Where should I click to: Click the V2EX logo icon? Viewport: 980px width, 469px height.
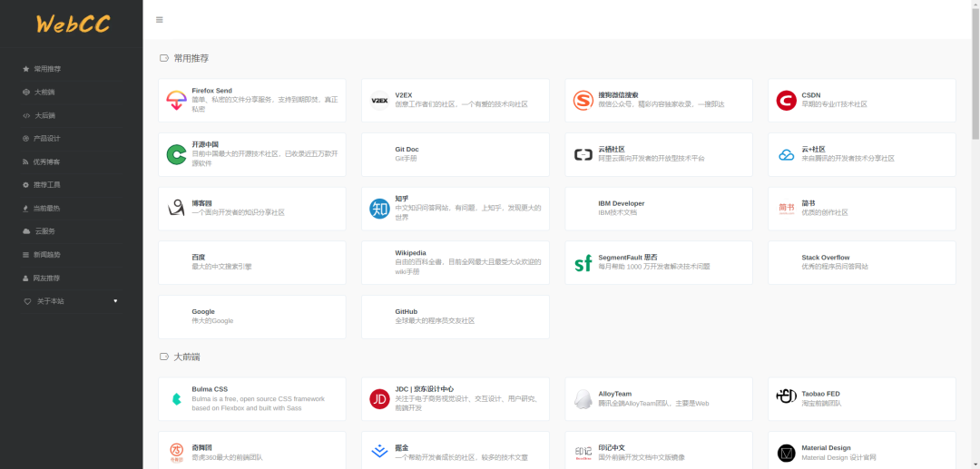coord(379,101)
